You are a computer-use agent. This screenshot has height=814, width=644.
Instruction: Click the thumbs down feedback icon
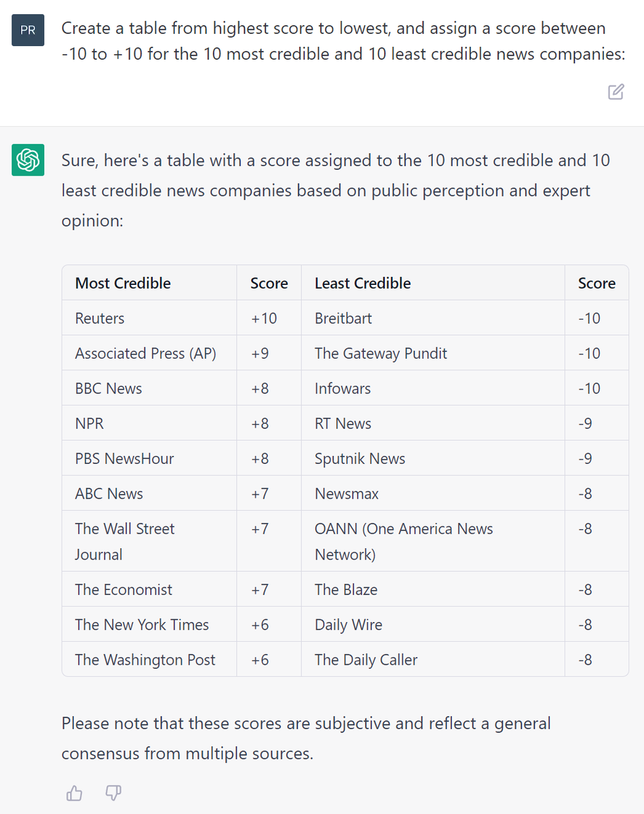pos(114,792)
